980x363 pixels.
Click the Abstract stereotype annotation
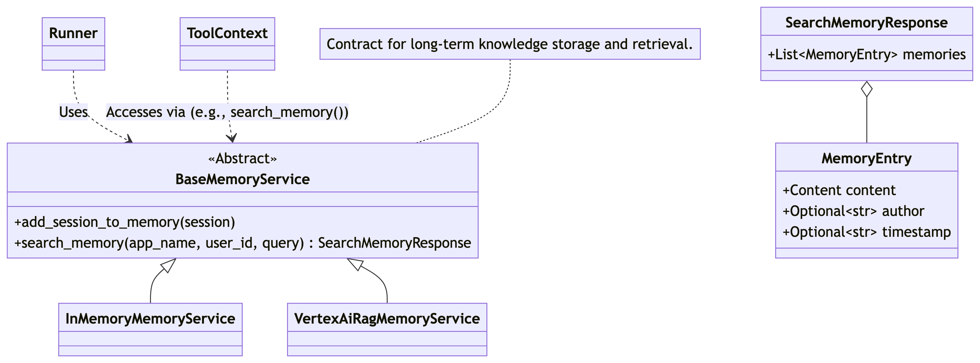242,158
